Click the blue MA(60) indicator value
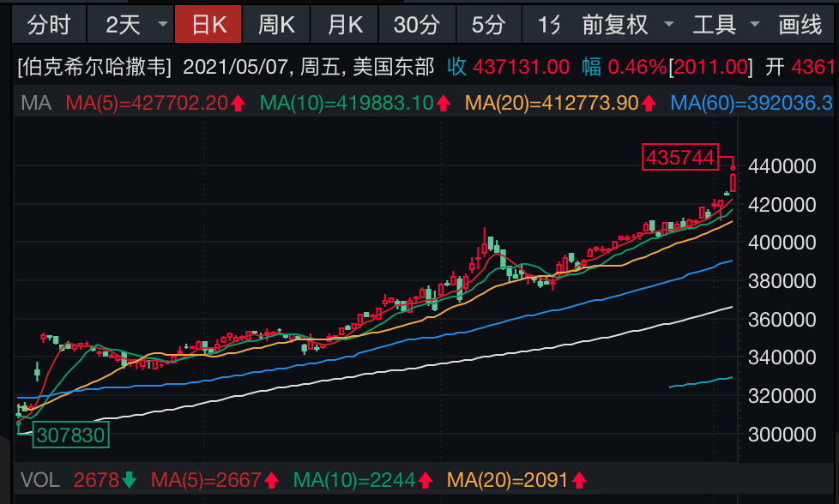Viewport: 839px width, 504px height. [750, 104]
